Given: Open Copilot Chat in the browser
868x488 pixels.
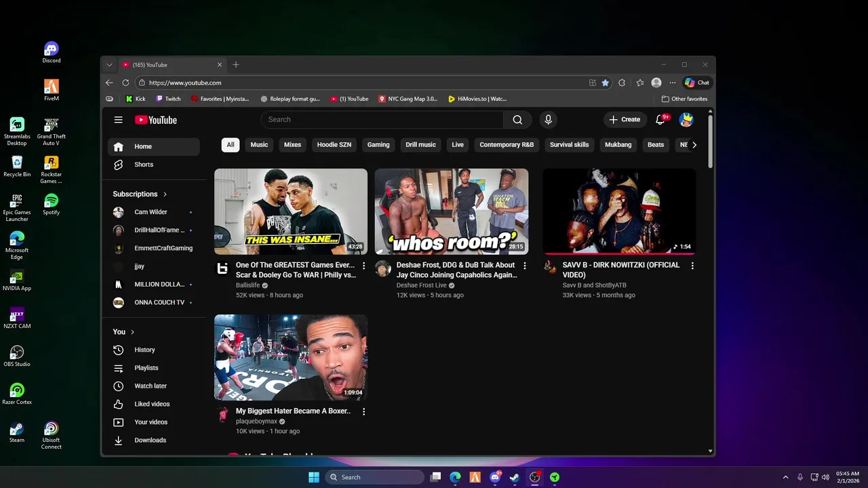Looking at the screenshot, I should (x=697, y=83).
